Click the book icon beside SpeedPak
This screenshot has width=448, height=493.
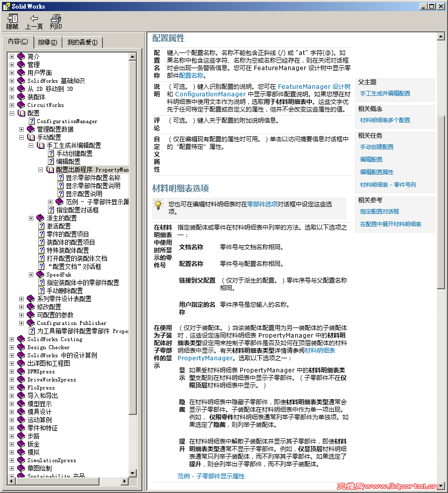40,275
